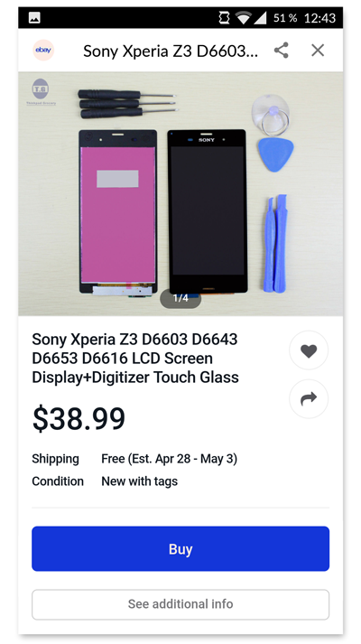This screenshot has height=644, width=361.
Task: Tap the forward arrow share button
Action: click(309, 399)
